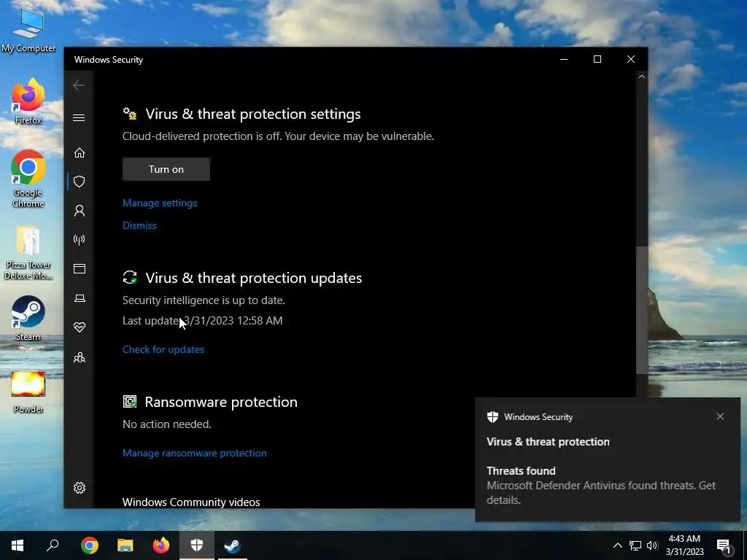747x560 pixels.
Task: Click Last update 3/31/2023 12:58 AM text
Action: click(203, 321)
